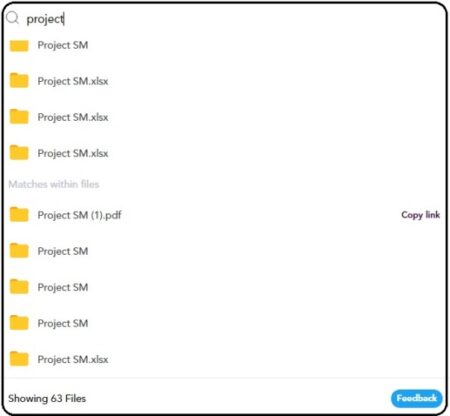Click into the search field containing project

pyautogui.click(x=230, y=19)
